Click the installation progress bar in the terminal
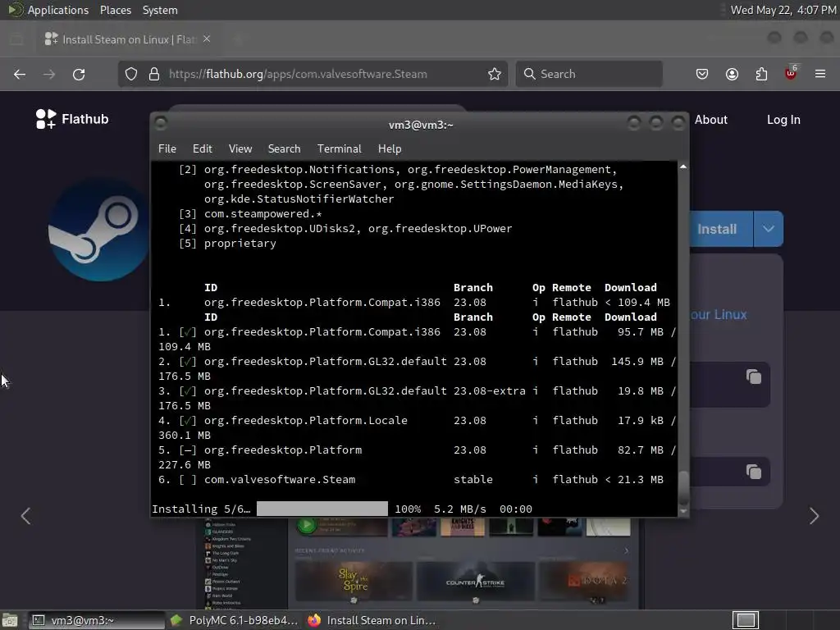 (322, 509)
